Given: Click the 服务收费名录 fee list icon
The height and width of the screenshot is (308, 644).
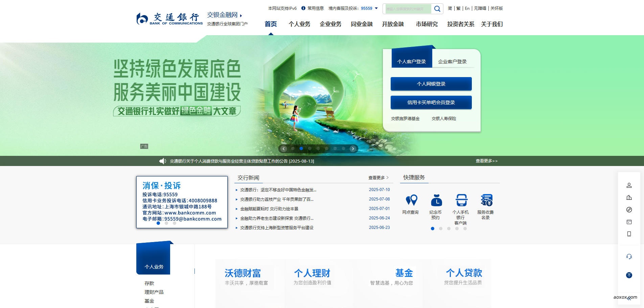Looking at the screenshot, I should (x=486, y=200).
